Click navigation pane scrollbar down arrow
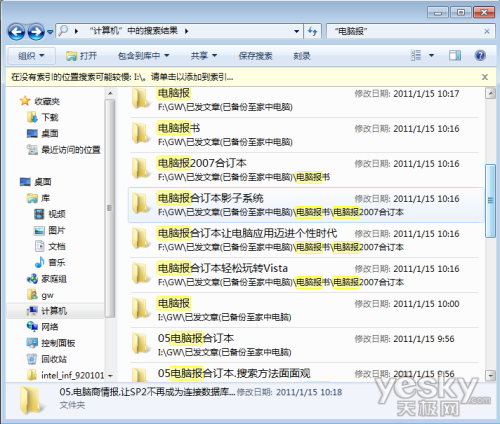Screen dimensions: 500x424 point(110,376)
